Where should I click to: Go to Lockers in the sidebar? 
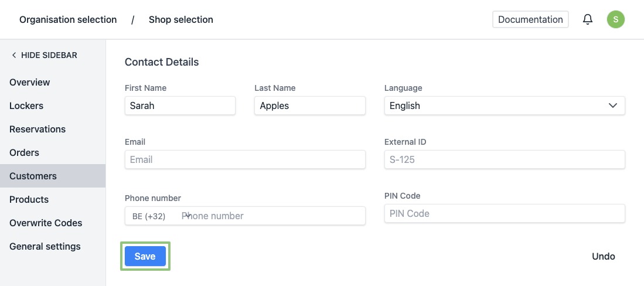click(x=26, y=105)
